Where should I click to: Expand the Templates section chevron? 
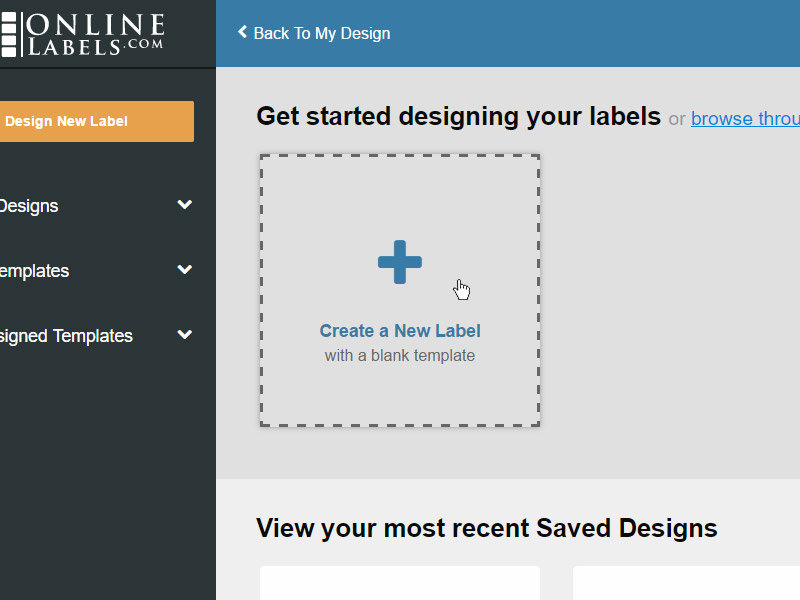(185, 269)
